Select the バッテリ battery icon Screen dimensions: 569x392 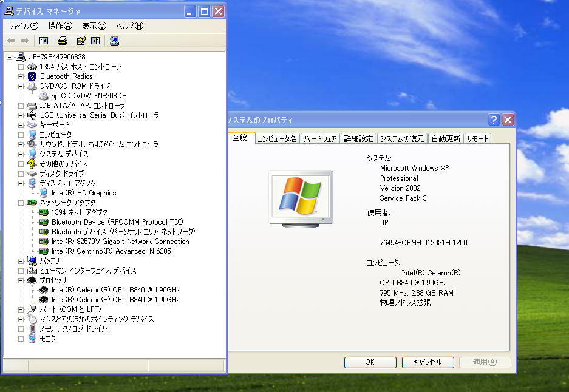pyautogui.click(x=32, y=261)
